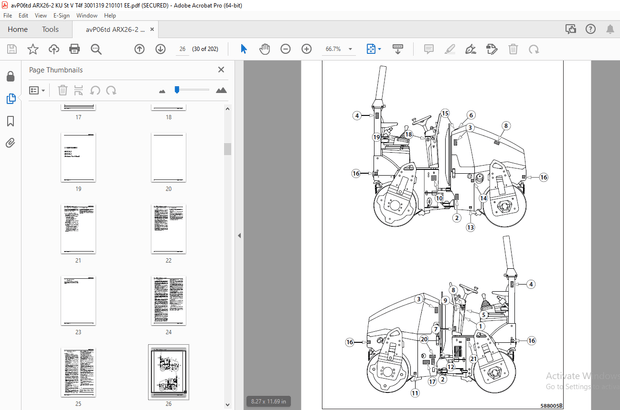The width and height of the screenshot is (620, 410).
Task: Toggle the Page Thumbnails sidebar icon
Action: click(11, 98)
